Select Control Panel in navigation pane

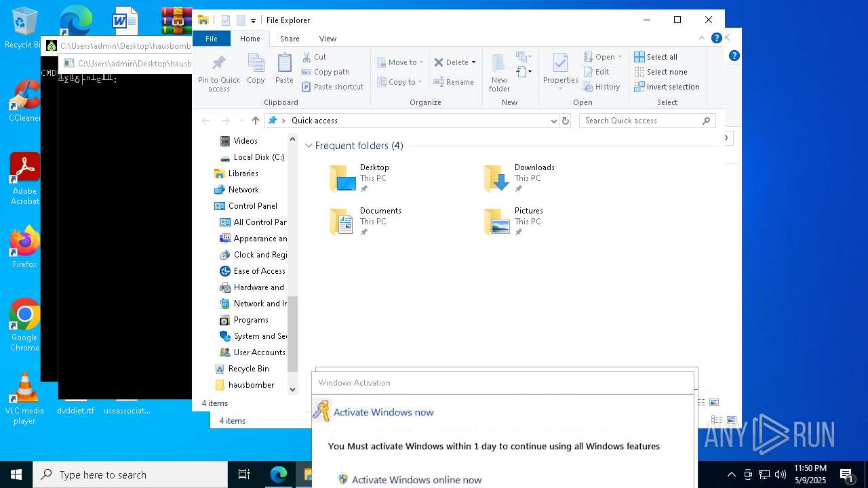pos(252,206)
